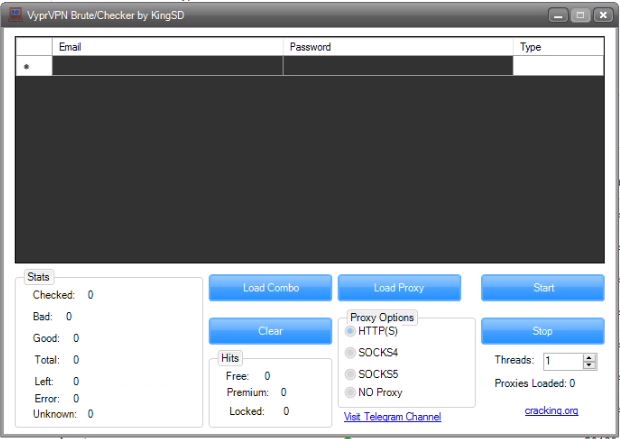Click the empty Password cell in the new row
The image size is (620, 439).
click(398, 66)
